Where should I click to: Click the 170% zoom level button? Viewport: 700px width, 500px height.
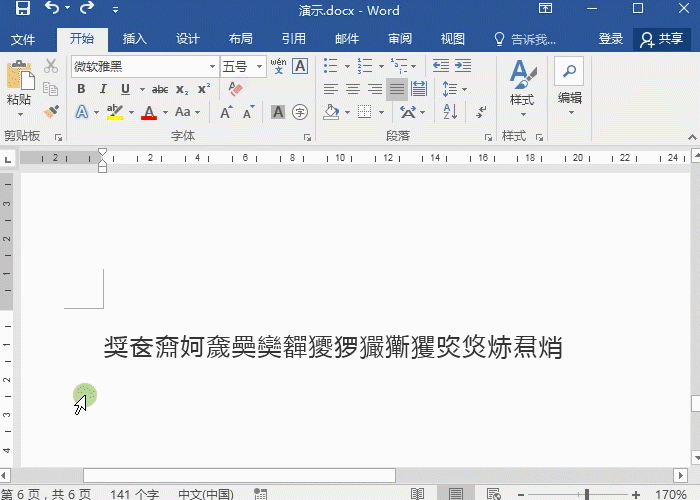pyautogui.click(x=671, y=494)
